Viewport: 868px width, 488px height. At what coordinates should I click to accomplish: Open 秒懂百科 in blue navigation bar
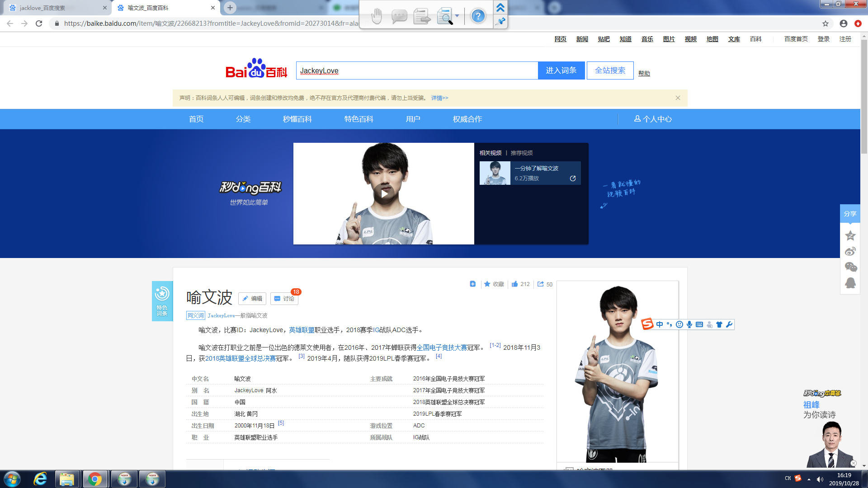pos(297,119)
